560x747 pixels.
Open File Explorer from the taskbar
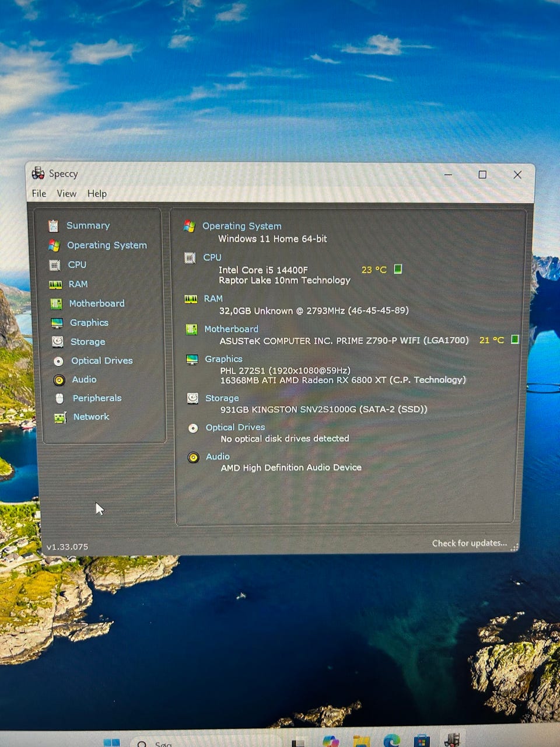361,742
